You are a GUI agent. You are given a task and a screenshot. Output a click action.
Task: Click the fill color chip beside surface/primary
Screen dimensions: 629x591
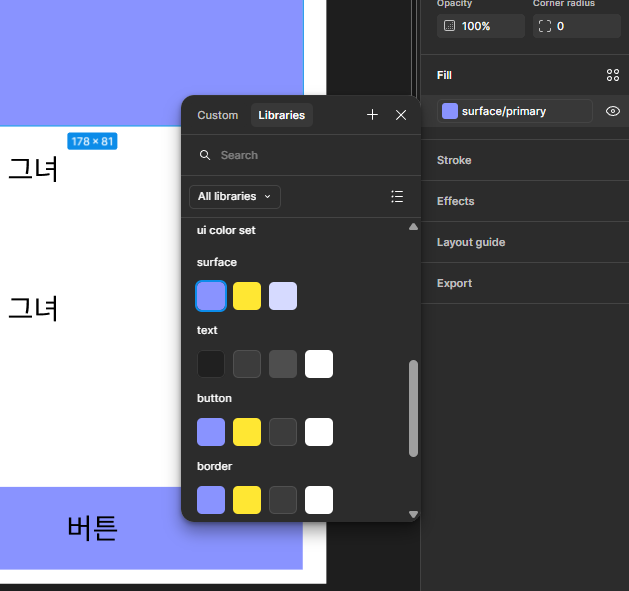[450, 111]
